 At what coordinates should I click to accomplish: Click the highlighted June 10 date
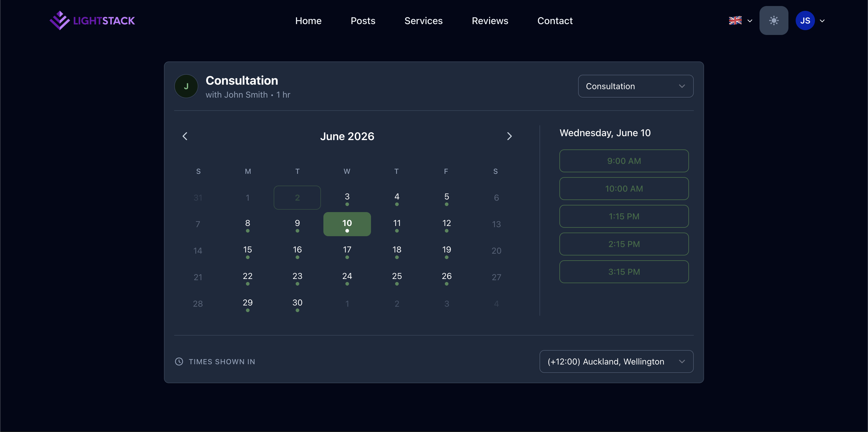tap(347, 224)
